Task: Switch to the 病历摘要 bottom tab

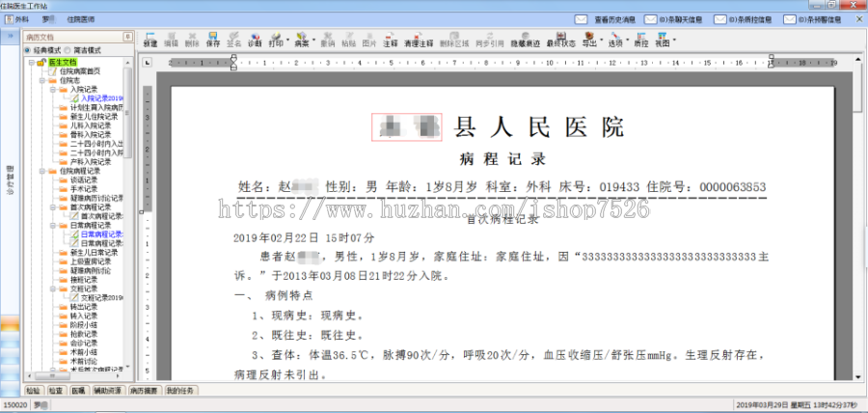Action: click(x=144, y=391)
